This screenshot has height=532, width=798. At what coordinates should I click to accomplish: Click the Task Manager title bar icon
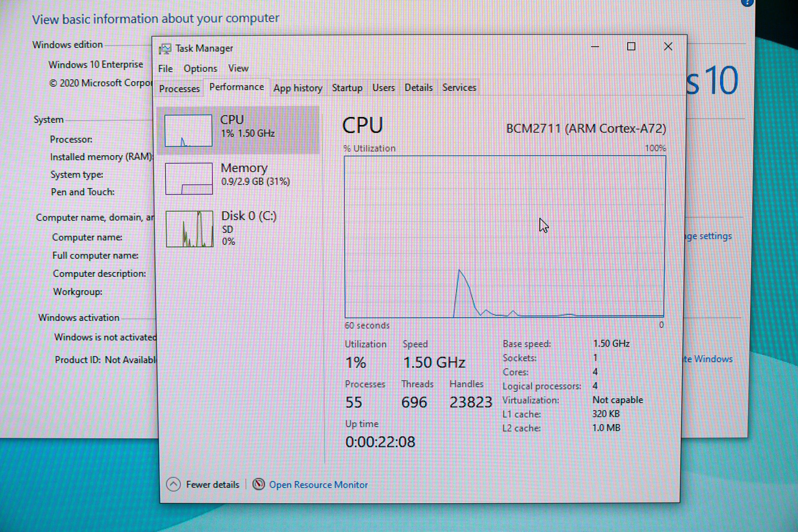tap(165, 49)
